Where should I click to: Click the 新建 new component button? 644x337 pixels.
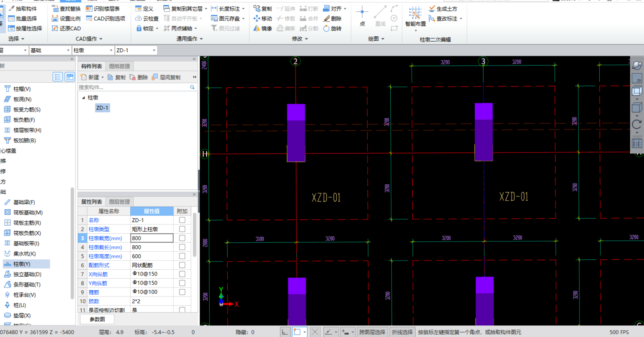pos(92,77)
